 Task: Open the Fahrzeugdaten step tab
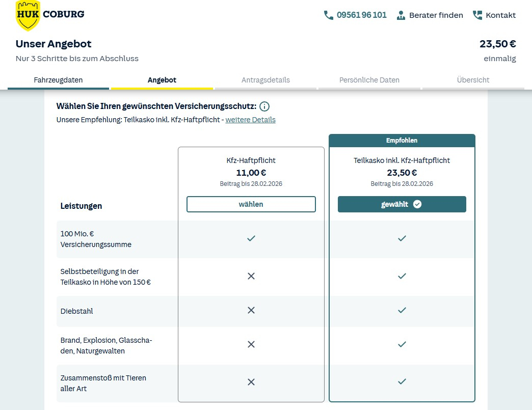[58, 80]
